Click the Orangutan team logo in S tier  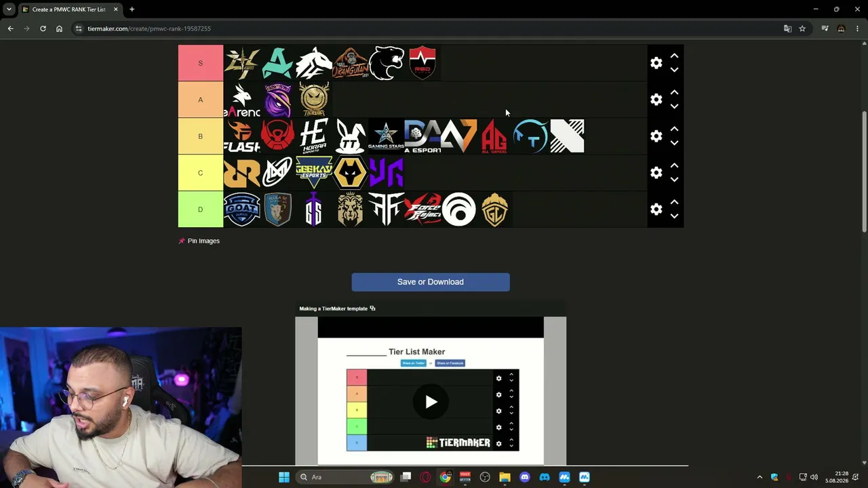[351, 63]
